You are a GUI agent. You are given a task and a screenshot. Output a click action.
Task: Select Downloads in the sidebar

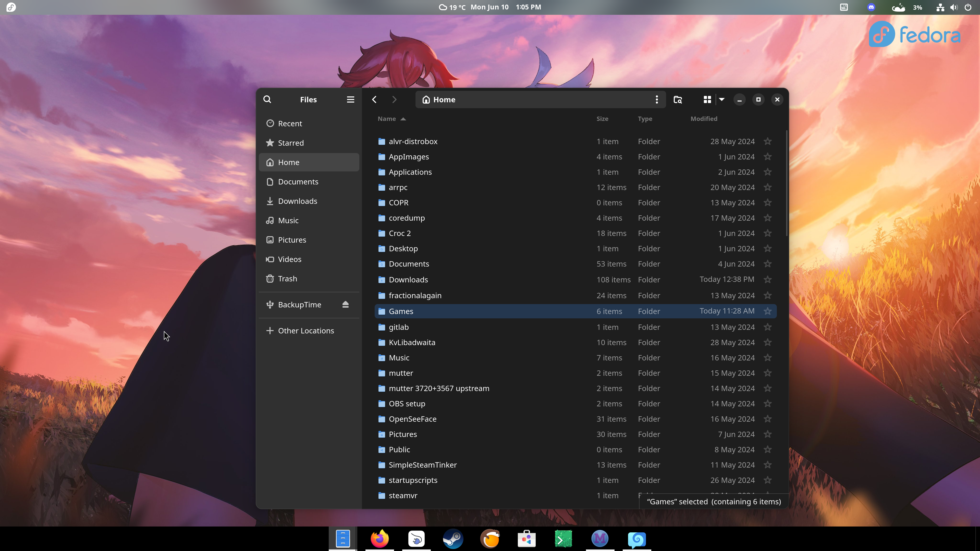(x=297, y=201)
